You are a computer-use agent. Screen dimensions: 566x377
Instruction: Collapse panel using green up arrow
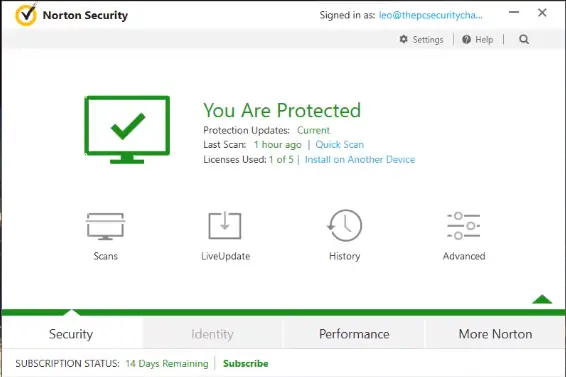tap(542, 299)
